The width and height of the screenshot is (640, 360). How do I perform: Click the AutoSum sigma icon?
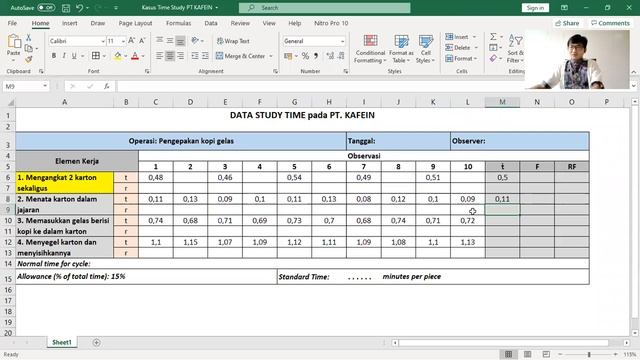493,37
